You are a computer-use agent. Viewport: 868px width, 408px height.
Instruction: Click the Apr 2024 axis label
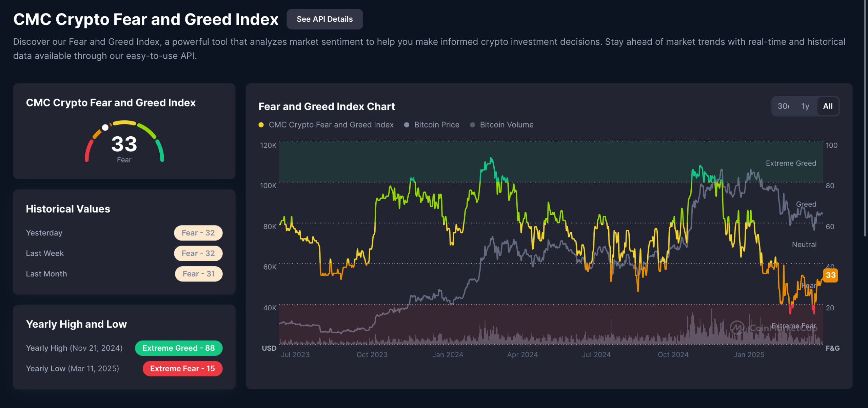tap(522, 355)
